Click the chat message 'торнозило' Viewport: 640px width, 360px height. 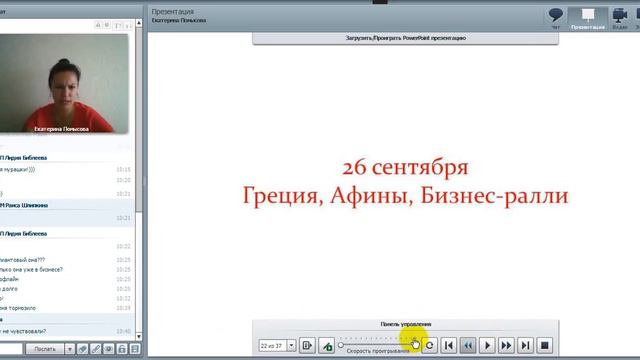click(23, 308)
